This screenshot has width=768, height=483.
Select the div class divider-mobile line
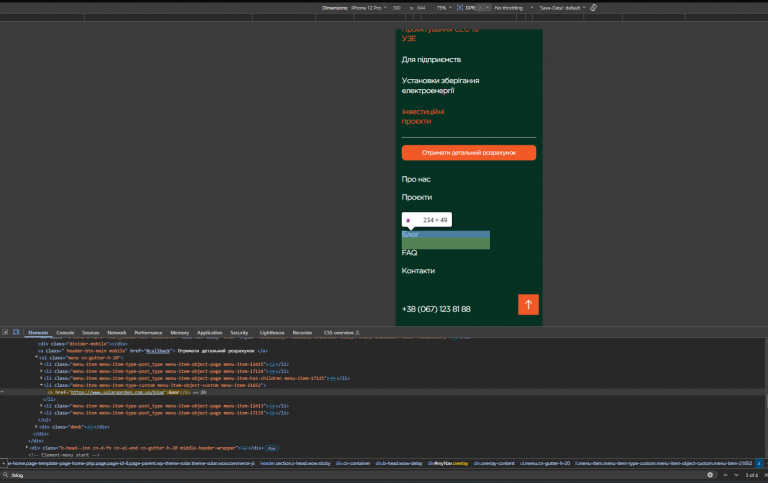click(x=82, y=344)
